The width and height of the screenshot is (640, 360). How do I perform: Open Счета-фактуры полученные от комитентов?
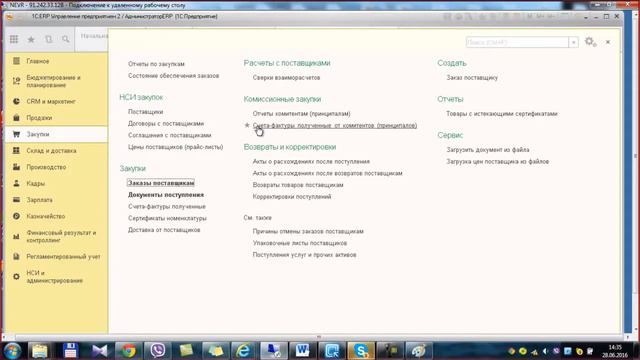[x=335, y=125]
